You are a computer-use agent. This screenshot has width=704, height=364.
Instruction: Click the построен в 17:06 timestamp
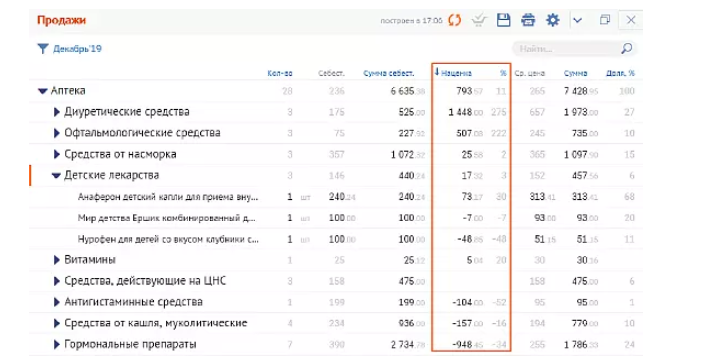tap(411, 21)
